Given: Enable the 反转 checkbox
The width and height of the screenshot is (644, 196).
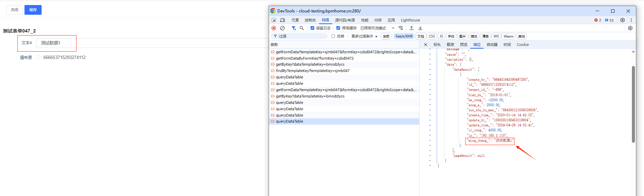Looking at the screenshot, I should click(x=333, y=36).
